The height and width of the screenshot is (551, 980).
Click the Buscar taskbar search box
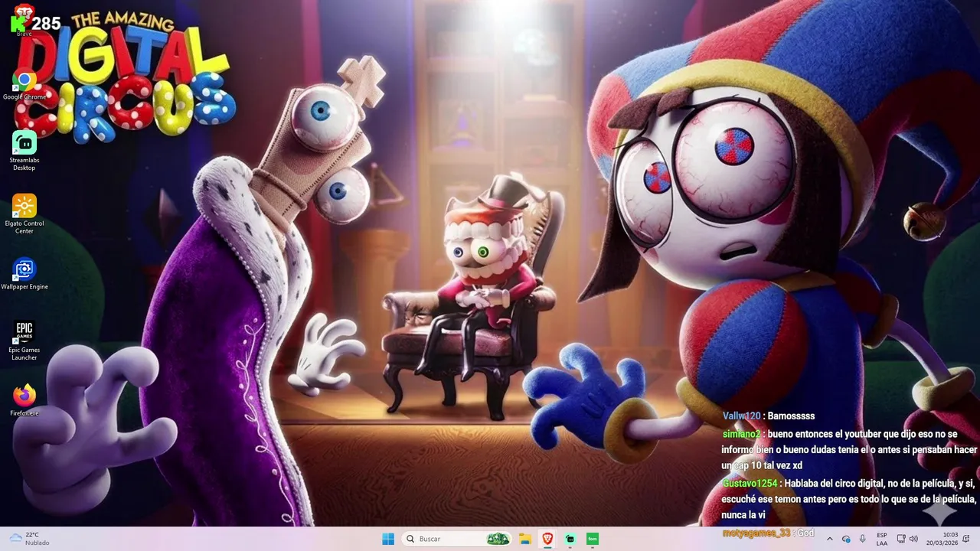coord(457,539)
